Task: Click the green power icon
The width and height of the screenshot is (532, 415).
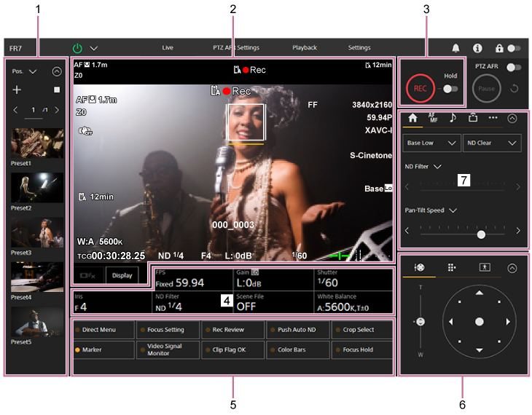Action: tap(78, 48)
